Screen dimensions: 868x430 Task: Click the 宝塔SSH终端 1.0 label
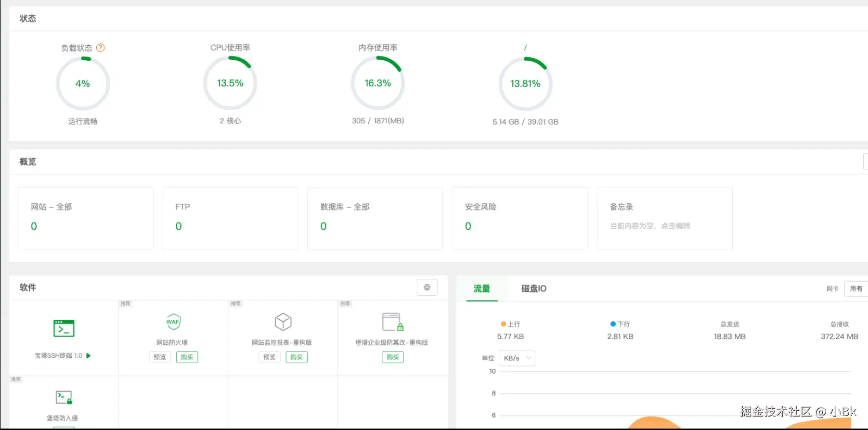58,355
